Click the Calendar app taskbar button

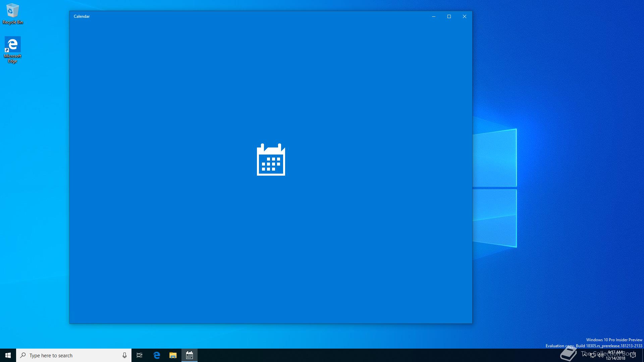point(190,355)
